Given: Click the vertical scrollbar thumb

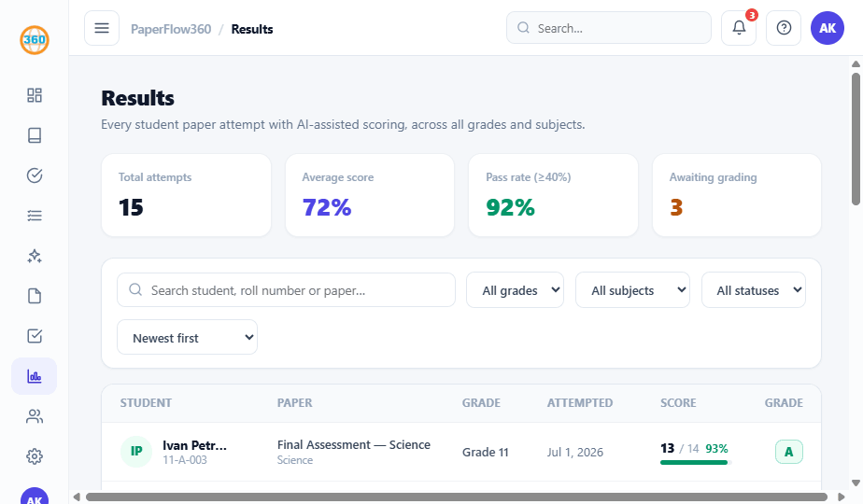Looking at the screenshot, I should (x=856, y=139).
